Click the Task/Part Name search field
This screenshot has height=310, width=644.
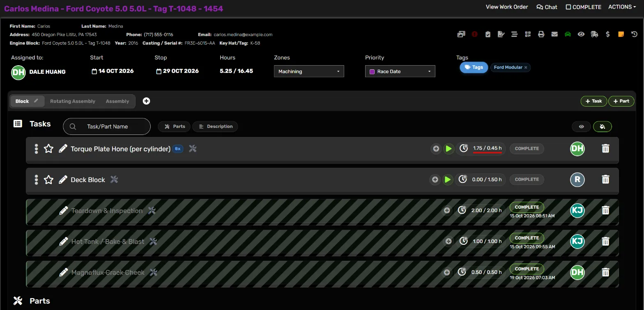(x=107, y=127)
